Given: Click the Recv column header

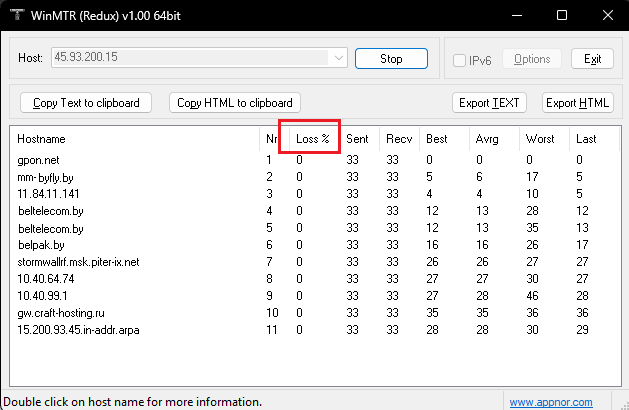Looking at the screenshot, I should [399, 139].
